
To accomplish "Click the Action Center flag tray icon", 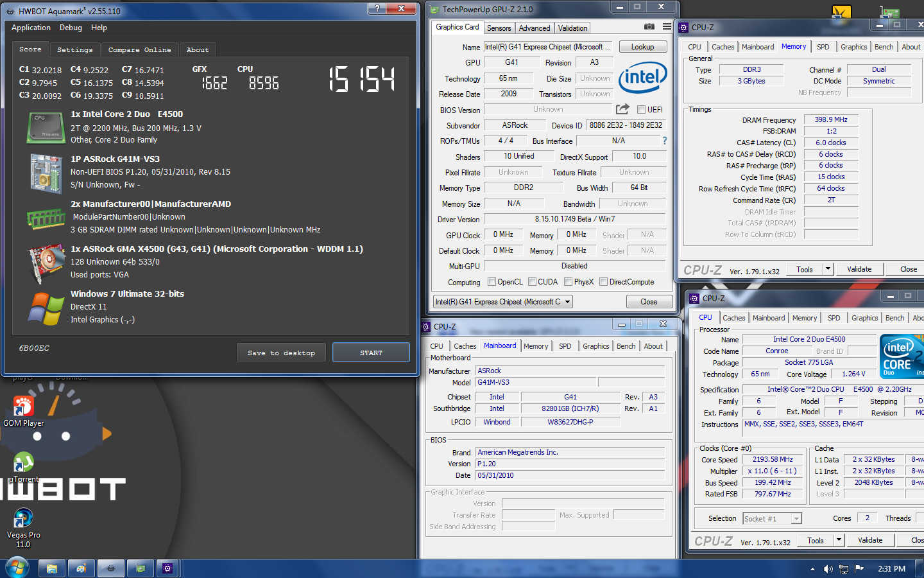I will 859,569.
